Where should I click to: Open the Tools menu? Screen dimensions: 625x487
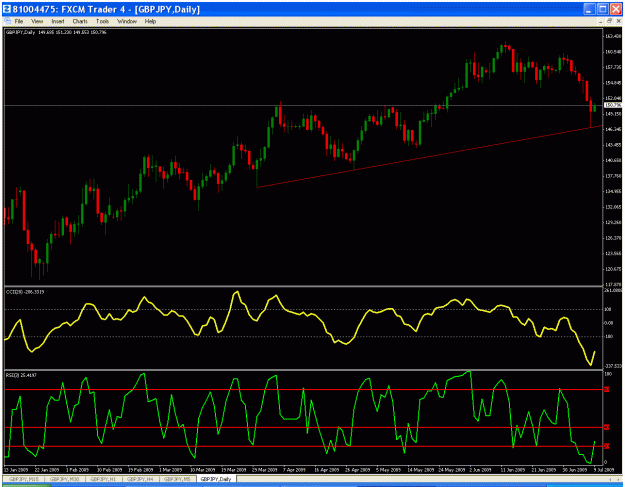tap(102, 21)
